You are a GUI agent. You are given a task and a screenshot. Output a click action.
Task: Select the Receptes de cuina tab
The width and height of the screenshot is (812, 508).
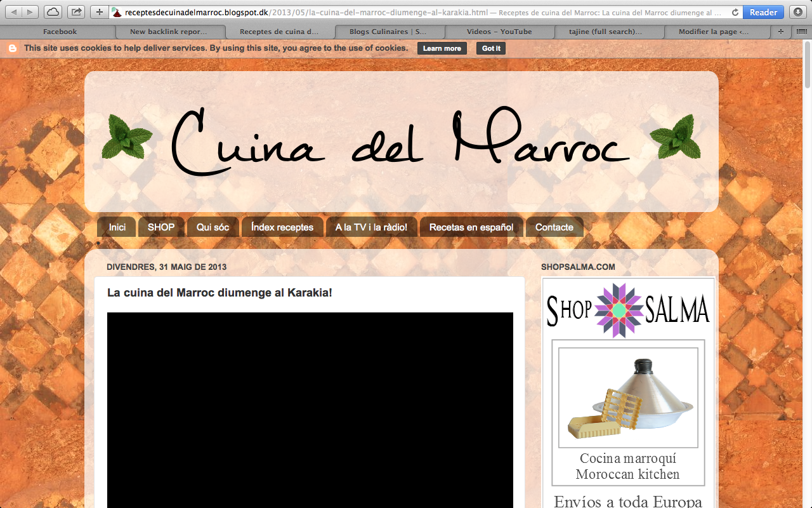coord(280,32)
